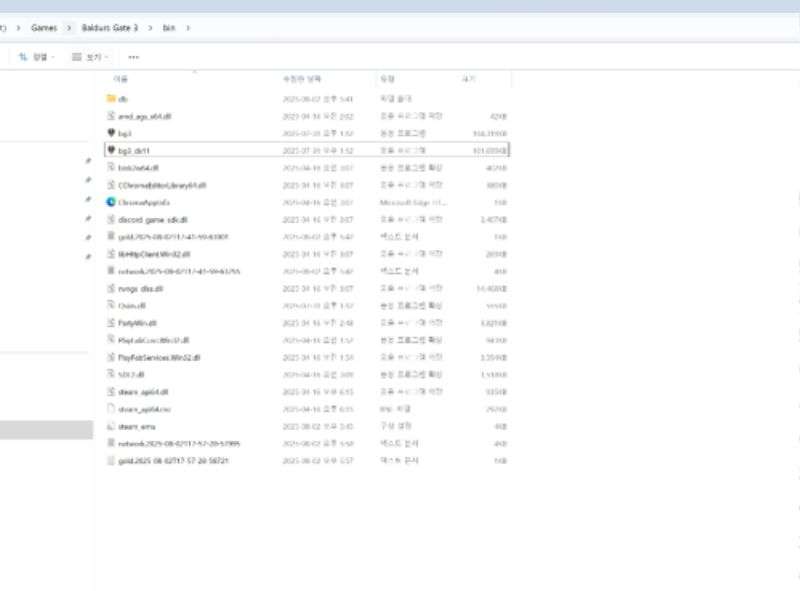Click the bink2w64.dll file icon
The image size is (800, 591).
tap(111, 167)
